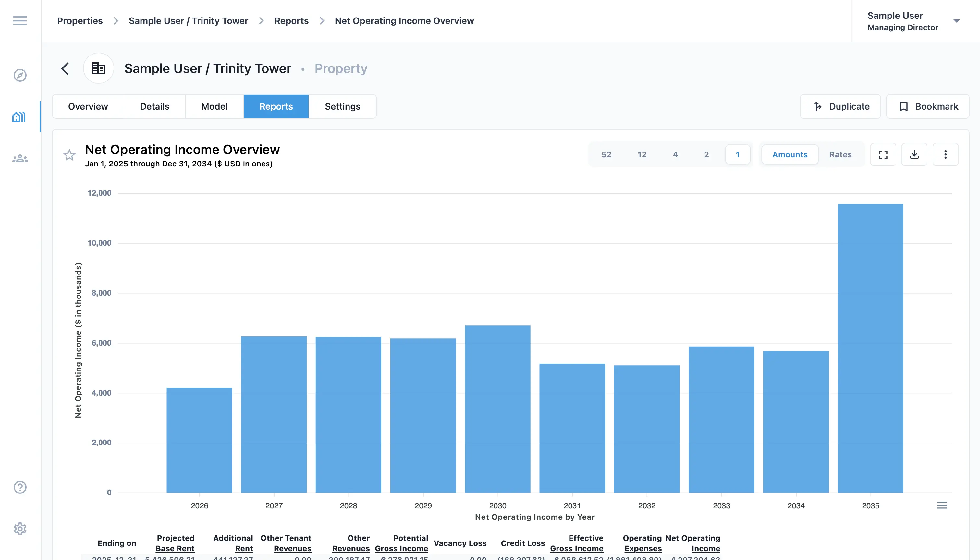Image resolution: width=980 pixels, height=560 pixels.
Task: Click Reports breadcrumb link
Action: 291,21
